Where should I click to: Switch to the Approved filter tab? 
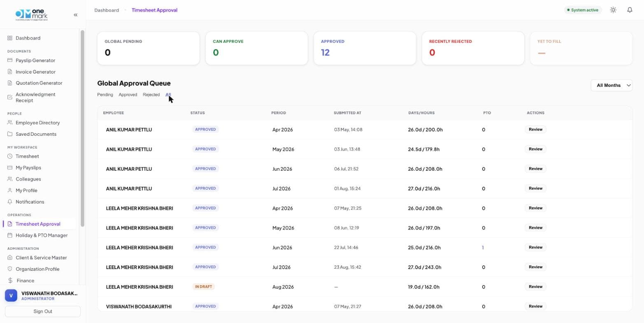tap(128, 95)
